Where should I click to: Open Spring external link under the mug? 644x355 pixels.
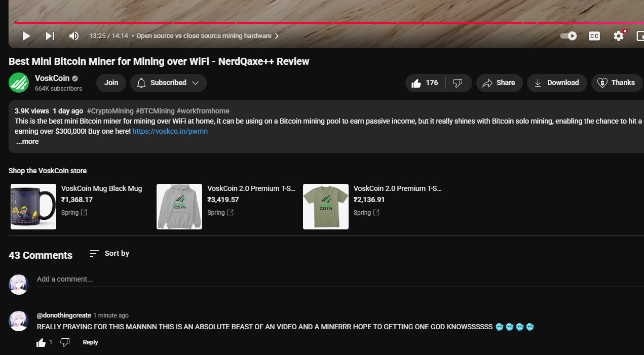[x=74, y=213]
